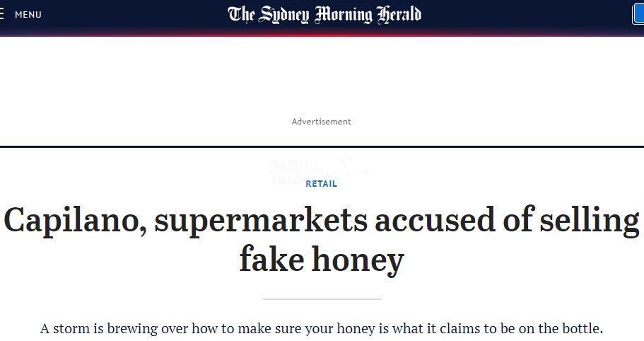
Task: Open the hamburger menu icon
Action: (x=2, y=14)
